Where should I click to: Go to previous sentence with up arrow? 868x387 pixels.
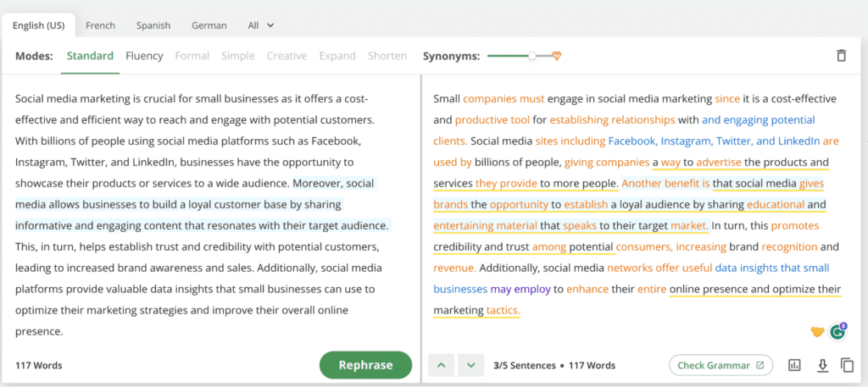click(441, 365)
